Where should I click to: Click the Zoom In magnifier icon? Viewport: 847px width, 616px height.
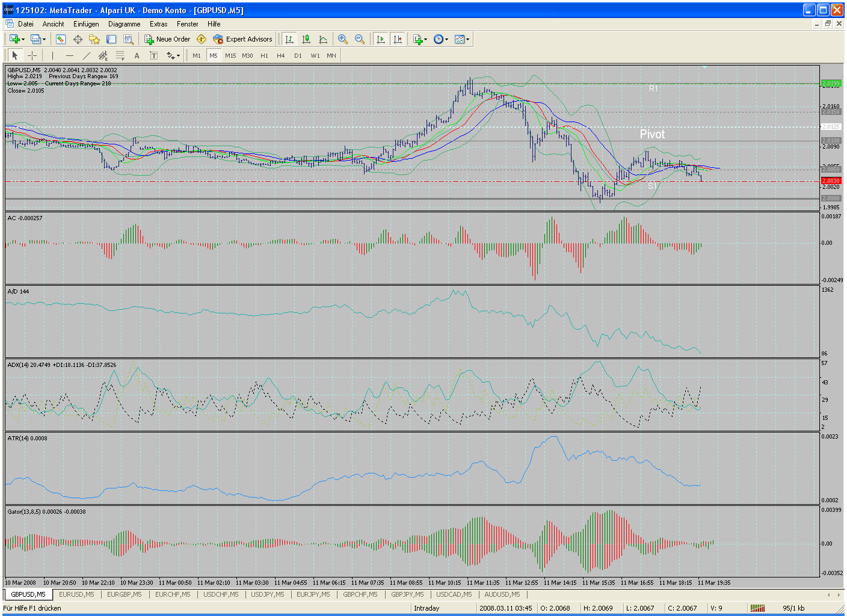343,39
